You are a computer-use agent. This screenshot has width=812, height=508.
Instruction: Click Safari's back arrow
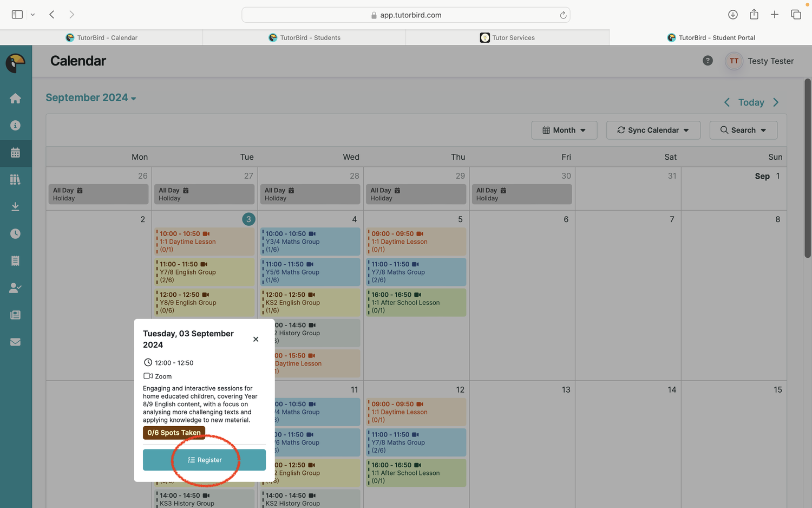[52, 15]
